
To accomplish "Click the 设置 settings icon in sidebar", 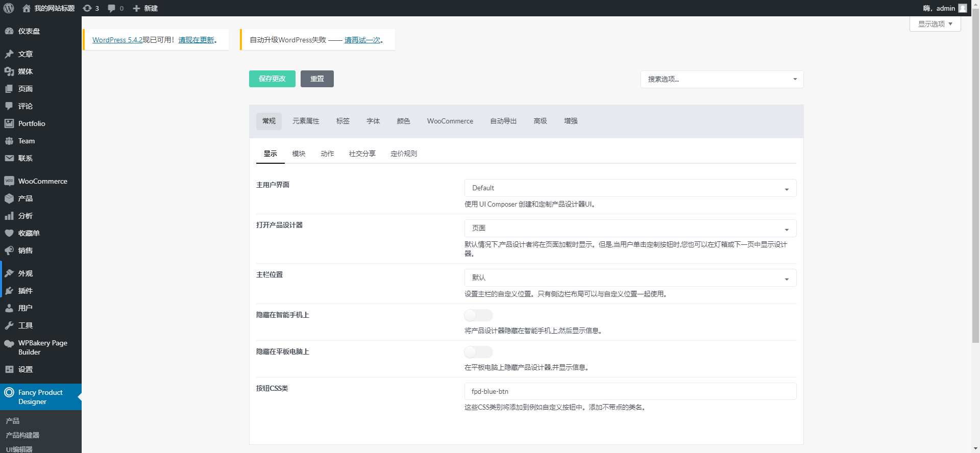I will [9, 369].
